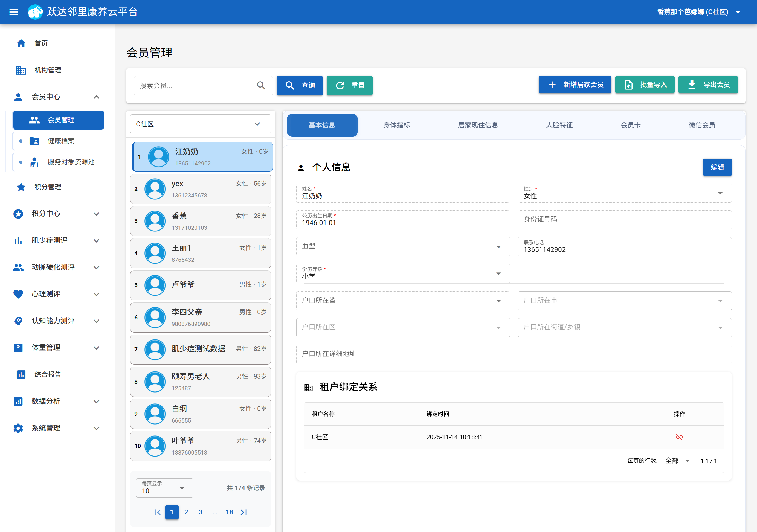Click the 编辑 edit button

click(x=717, y=167)
